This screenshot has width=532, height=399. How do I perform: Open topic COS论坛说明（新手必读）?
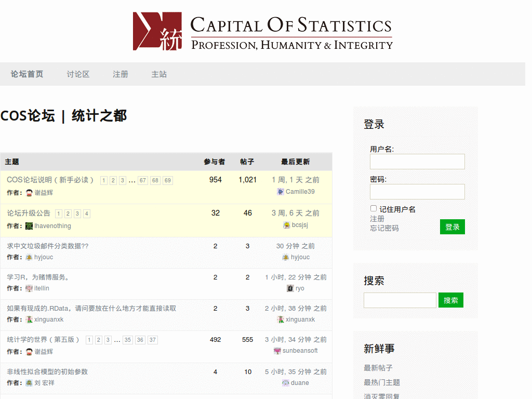pos(50,180)
